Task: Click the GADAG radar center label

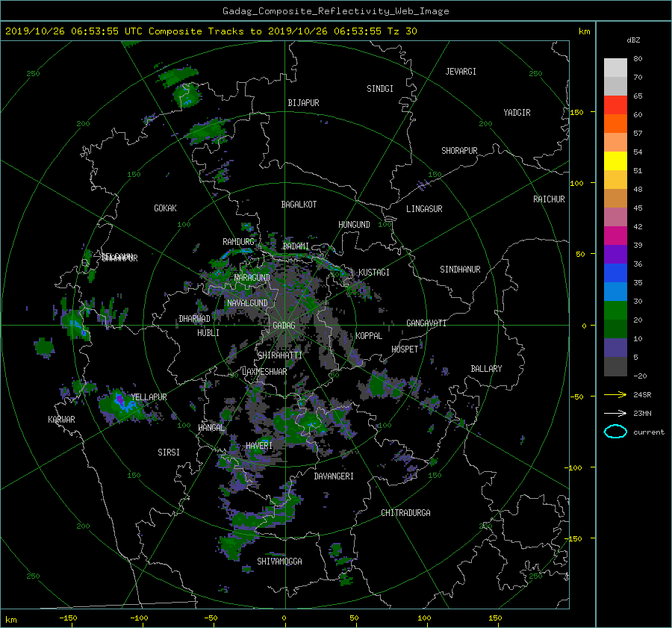Action: pyautogui.click(x=284, y=326)
